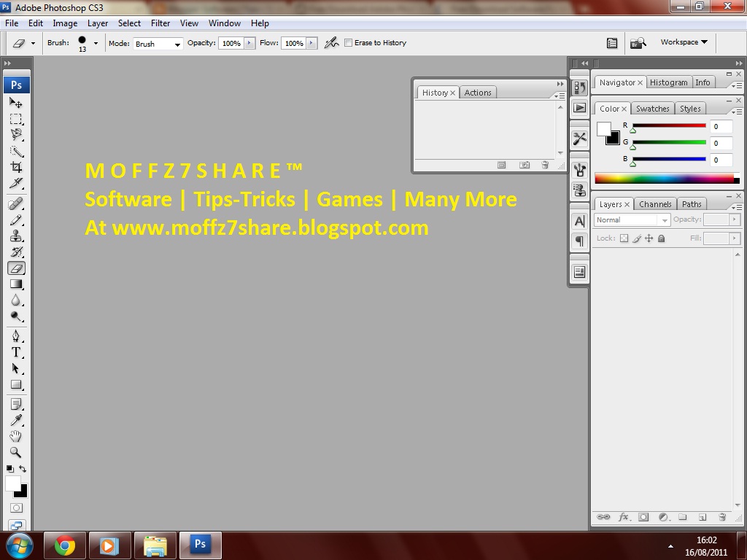Open the Window menu
This screenshot has width=747, height=560.
tap(225, 23)
